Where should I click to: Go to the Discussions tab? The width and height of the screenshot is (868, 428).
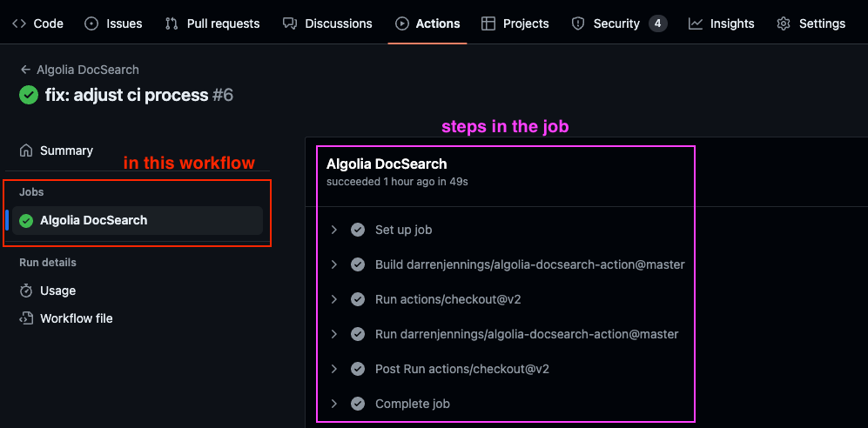[x=327, y=23]
